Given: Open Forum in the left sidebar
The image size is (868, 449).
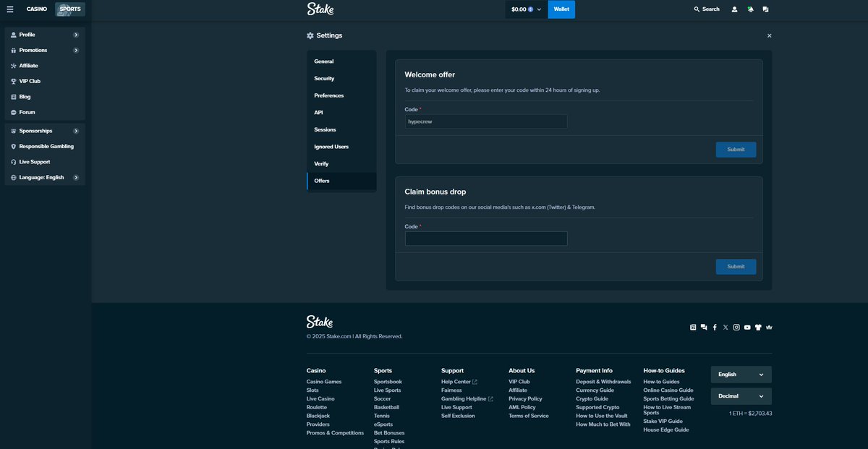Looking at the screenshot, I should click(x=45, y=113).
